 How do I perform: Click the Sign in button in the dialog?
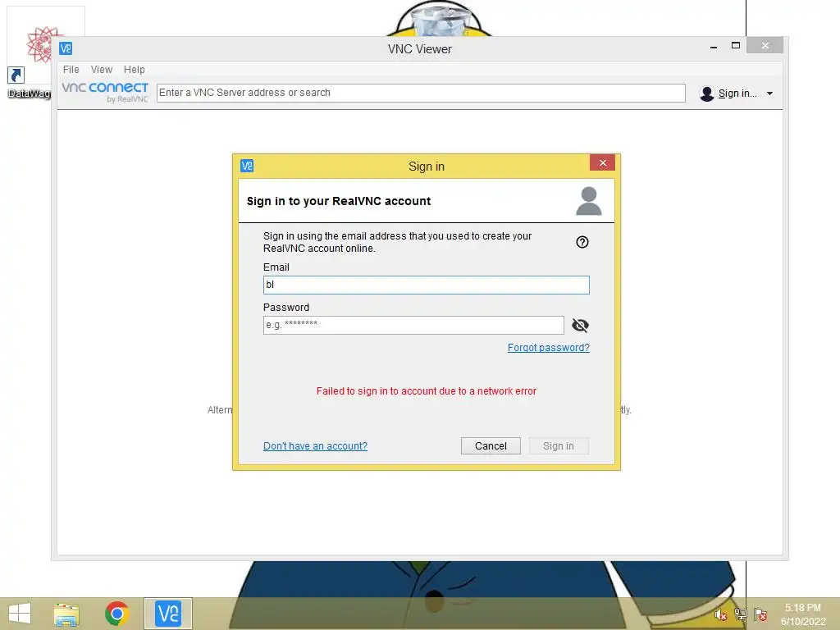tap(558, 446)
